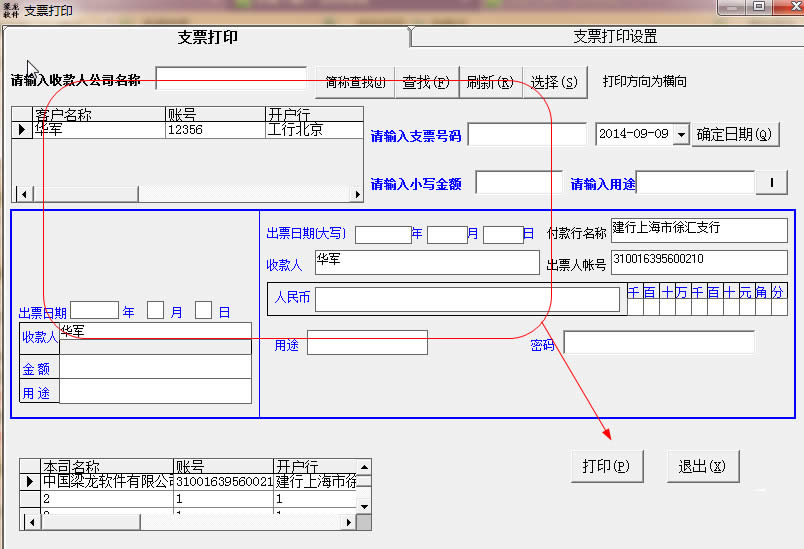Open the 2014-09-09 date dropdown
Viewport: 804px width, 549px height.
681,135
